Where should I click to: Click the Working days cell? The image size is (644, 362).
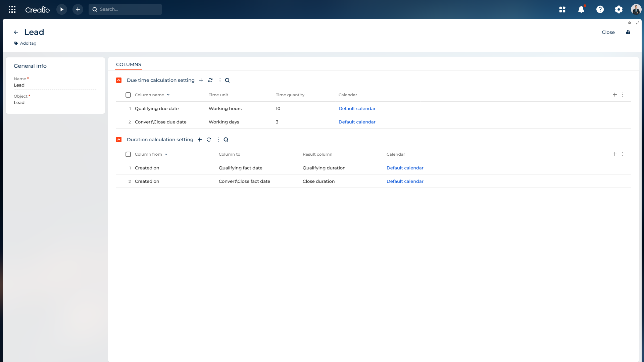coord(224,122)
